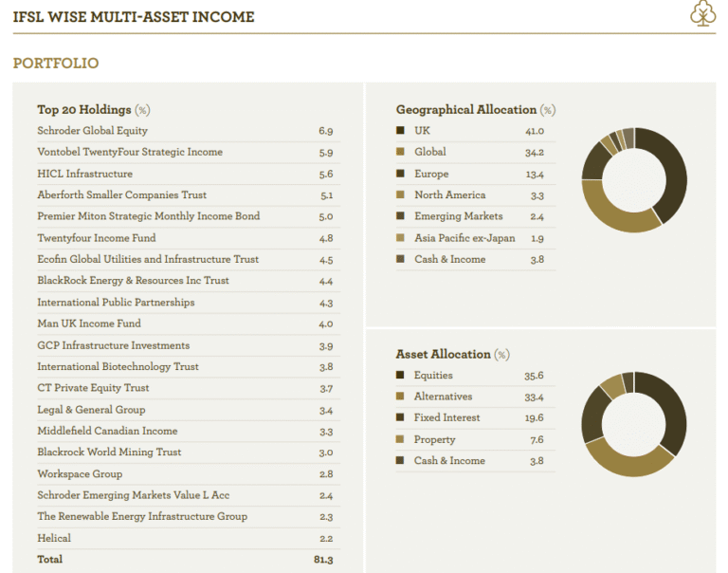Screen dimensions: 728x573
Task: Select the HICL Infrastructure row
Action: coord(189,174)
